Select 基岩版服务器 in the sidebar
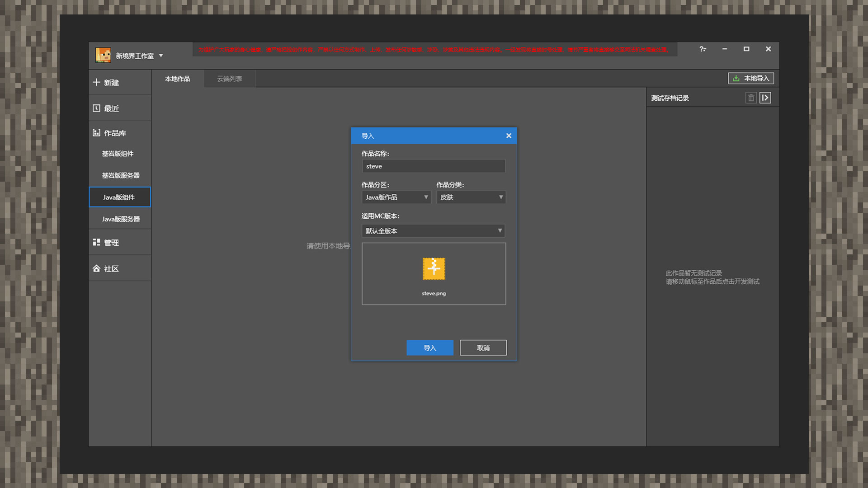Image resolution: width=868 pixels, height=488 pixels. tap(120, 175)
